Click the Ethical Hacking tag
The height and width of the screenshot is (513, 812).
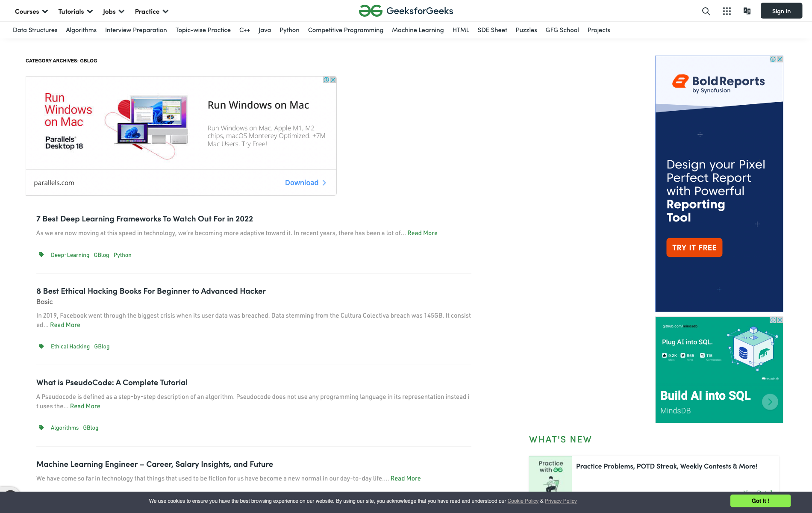click(x=70, y=347)
